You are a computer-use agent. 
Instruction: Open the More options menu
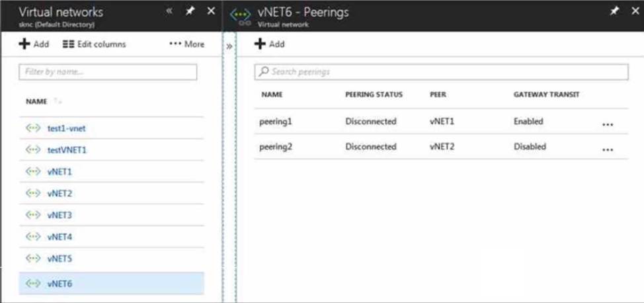(187, 44)
